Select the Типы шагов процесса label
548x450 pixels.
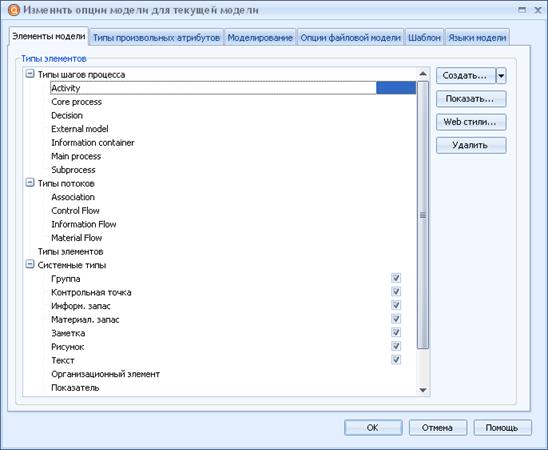click(81, 74)
